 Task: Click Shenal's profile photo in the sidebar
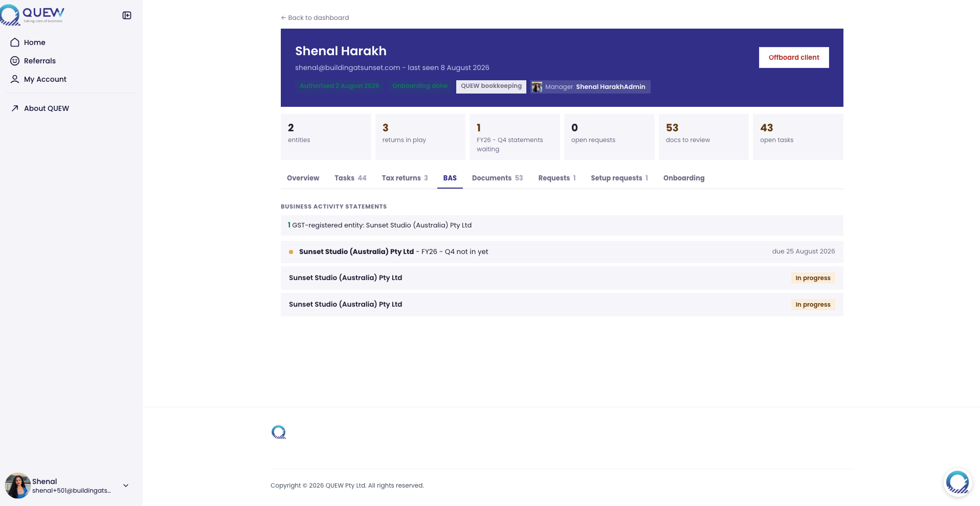click(x=17, y=486)
